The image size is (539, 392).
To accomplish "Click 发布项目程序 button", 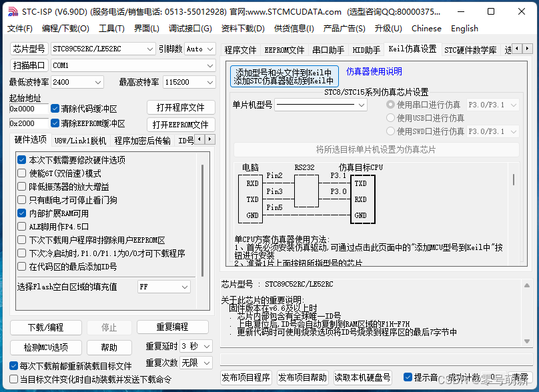I will pyautogui.click(x=245, y=377).
